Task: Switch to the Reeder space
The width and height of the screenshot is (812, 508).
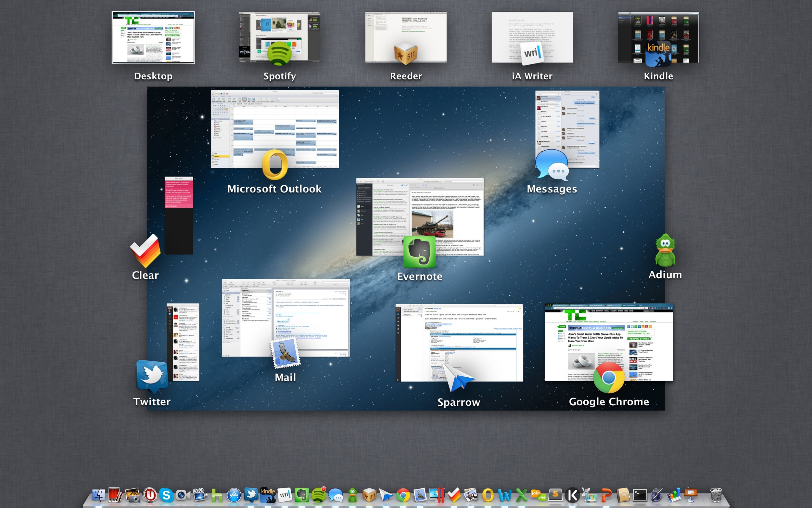Action: (405, 38)
